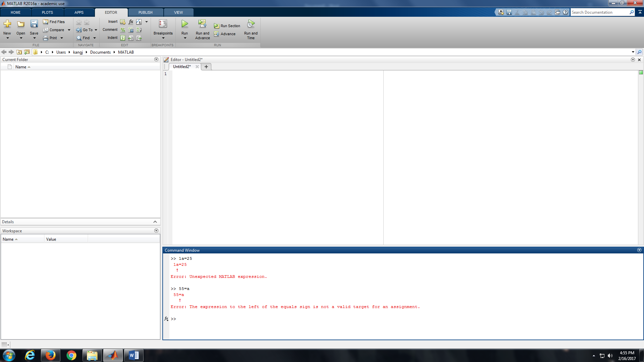Select the EDITOR ribbon tab
The height and width of the screenshot is (362, 644).
pos(111,12)
